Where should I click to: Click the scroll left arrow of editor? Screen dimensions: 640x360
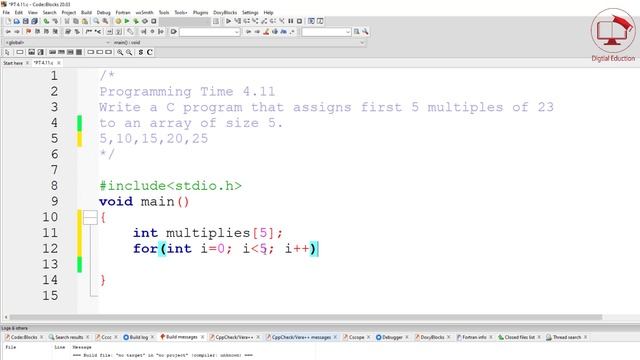(6, 317)
